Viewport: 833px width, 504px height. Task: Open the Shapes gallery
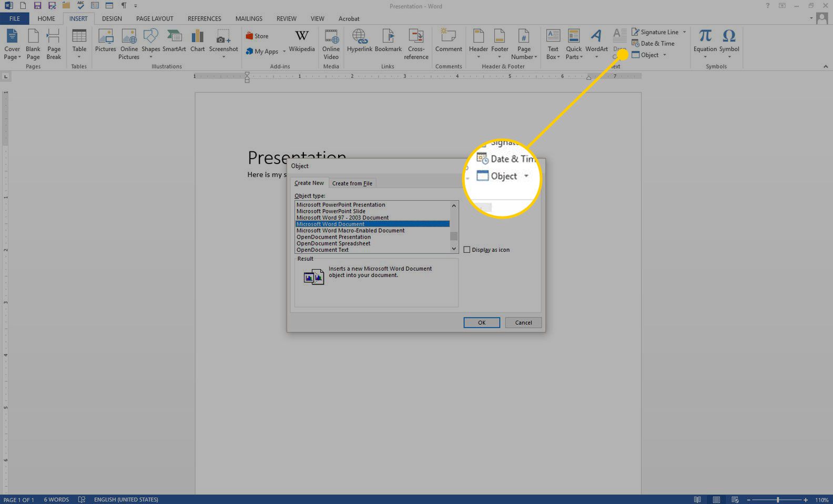[x=150, y=44]
